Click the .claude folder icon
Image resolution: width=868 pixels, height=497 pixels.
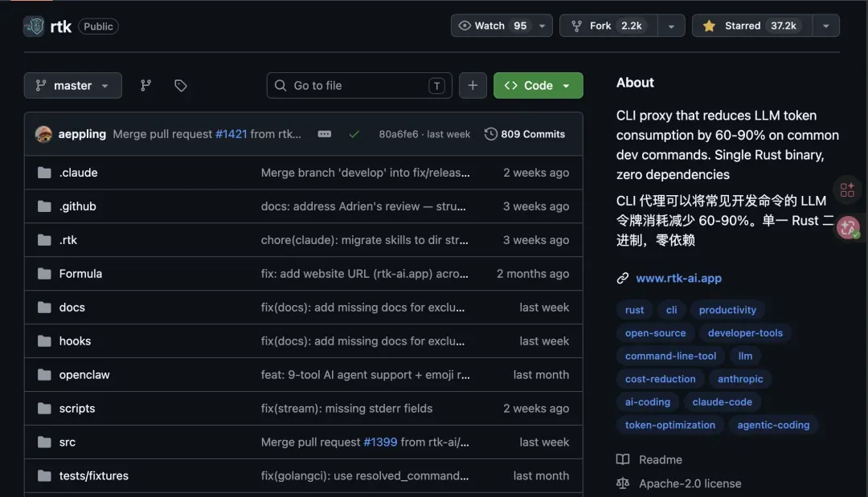(x=44, y=173)
